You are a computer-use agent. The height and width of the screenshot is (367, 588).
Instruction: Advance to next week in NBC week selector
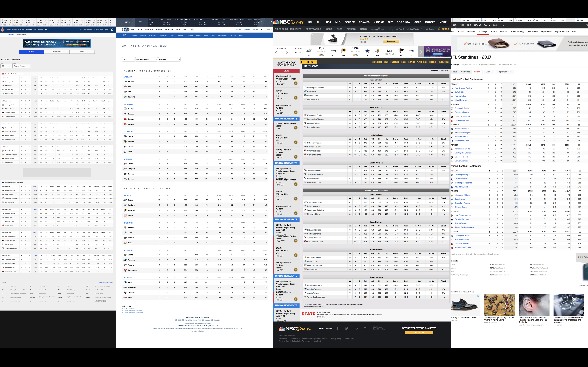click(x=287, y=53)
